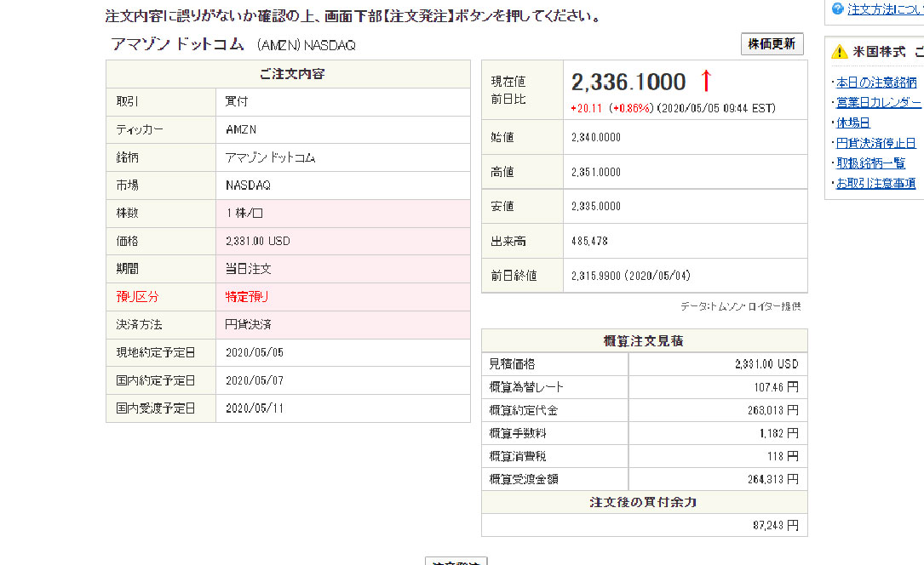This screenshot has width=924, height=565.
Task: Select the current price 2,336.1000
Action: [x=628, y=82]
